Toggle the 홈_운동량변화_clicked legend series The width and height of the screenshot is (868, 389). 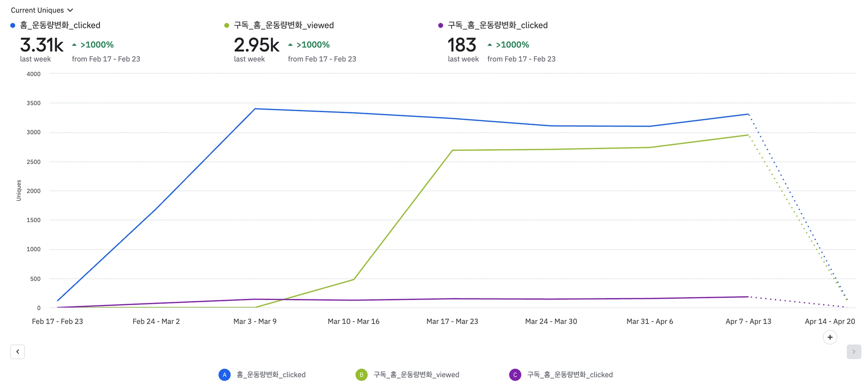tap(271, 375)
